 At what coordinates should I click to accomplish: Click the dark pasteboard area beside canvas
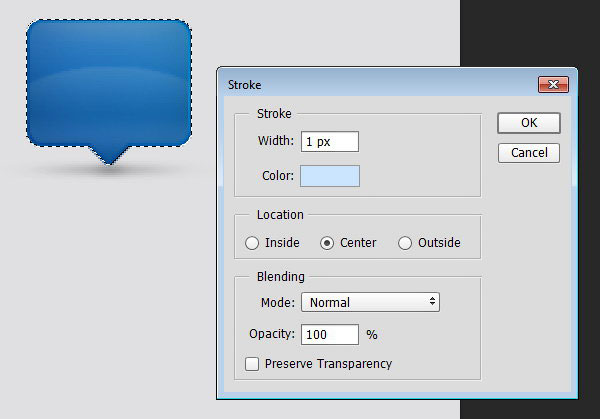click(x=530, y=33)
